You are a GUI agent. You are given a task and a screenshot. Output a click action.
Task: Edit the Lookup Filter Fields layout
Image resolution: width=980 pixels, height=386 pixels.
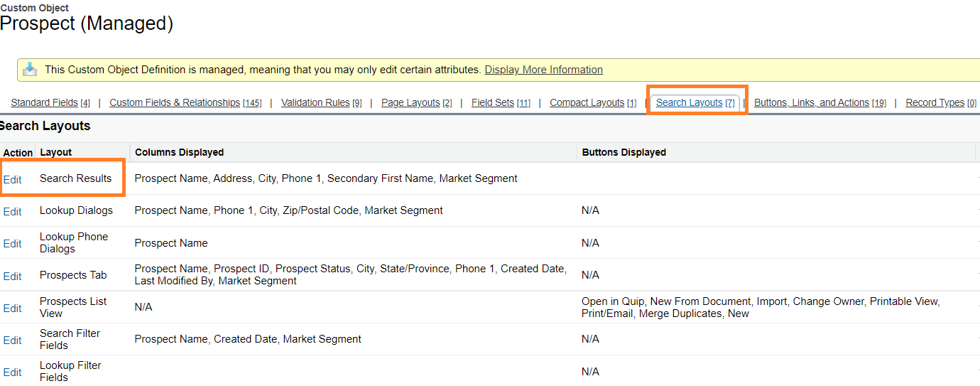[x=12, y=372]
